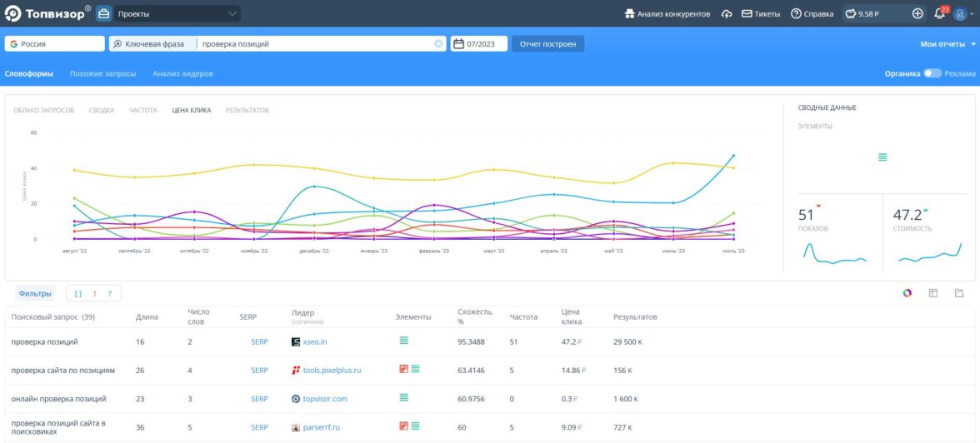980x443 pixels.
Task: Click the Отчет построен button
Action: [547, 44]
